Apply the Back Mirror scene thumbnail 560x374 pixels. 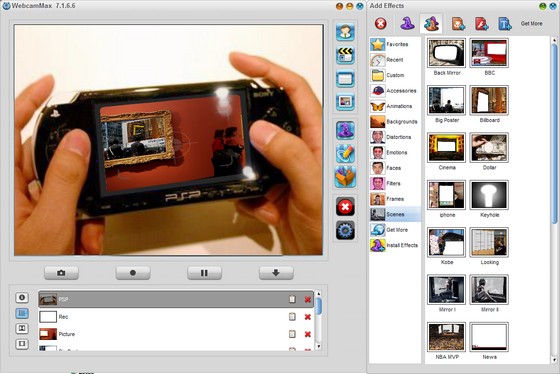pos(446,53)
